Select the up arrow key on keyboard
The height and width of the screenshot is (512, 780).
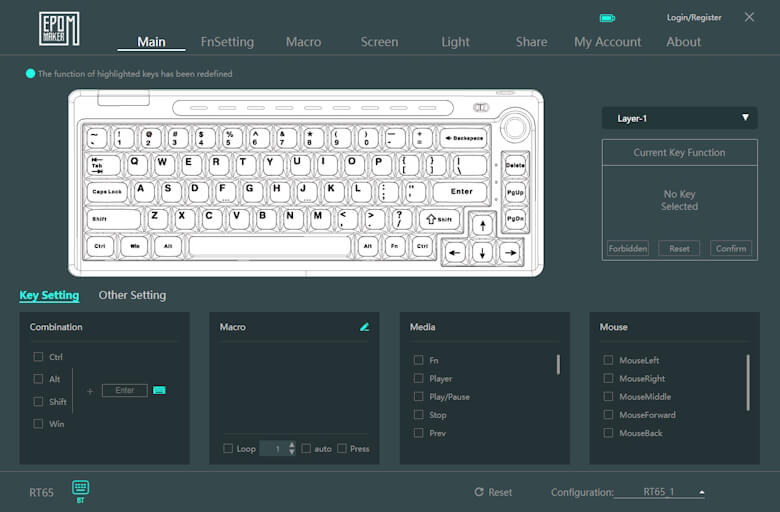tap(483, 227)
